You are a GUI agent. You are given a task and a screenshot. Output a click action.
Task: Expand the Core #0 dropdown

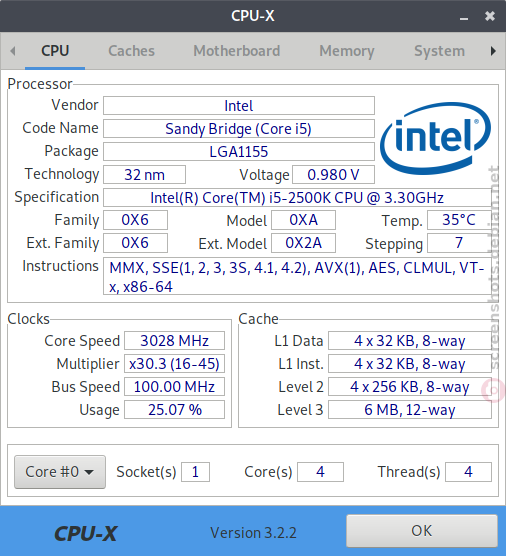pyautogui.click(x=60, y=472)
